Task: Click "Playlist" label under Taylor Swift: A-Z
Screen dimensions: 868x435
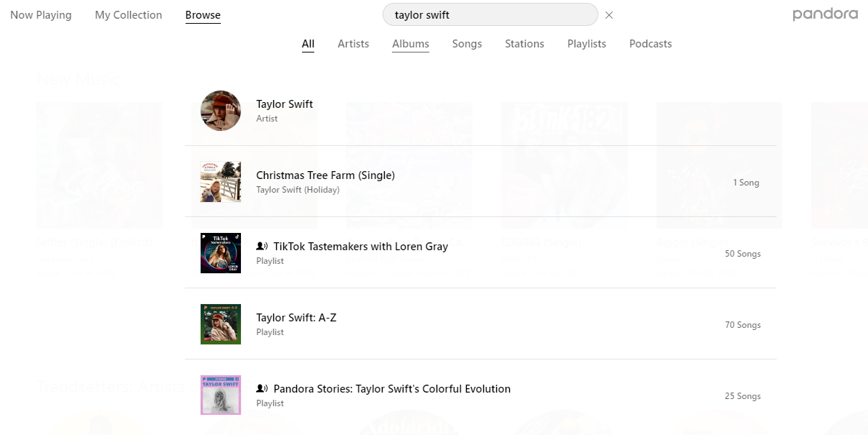Action: coord(270,332)
